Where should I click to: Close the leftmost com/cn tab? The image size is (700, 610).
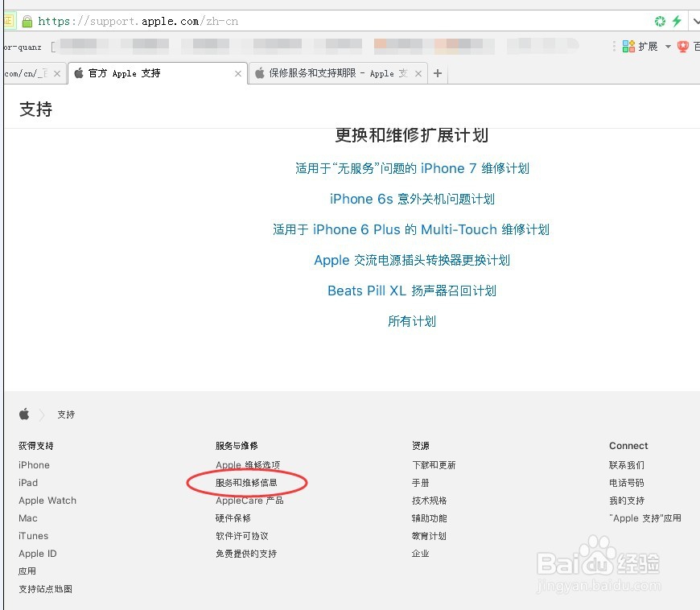(x=56, y=74)
